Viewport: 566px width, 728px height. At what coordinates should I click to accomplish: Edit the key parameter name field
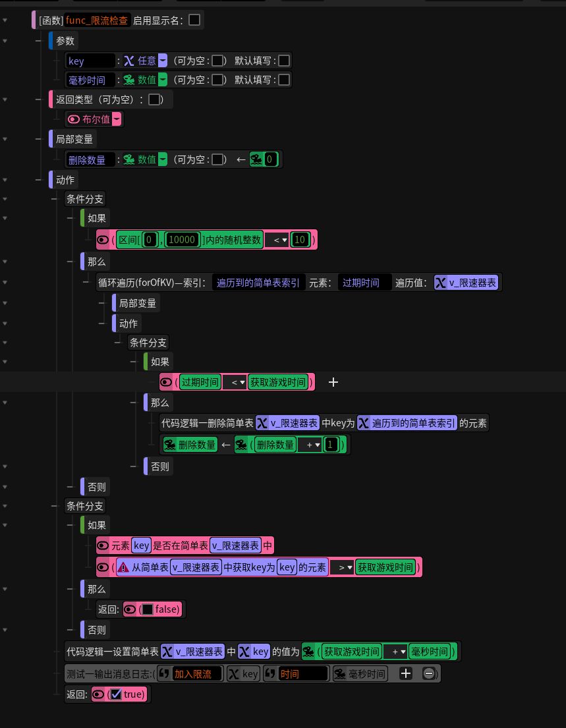90,61
